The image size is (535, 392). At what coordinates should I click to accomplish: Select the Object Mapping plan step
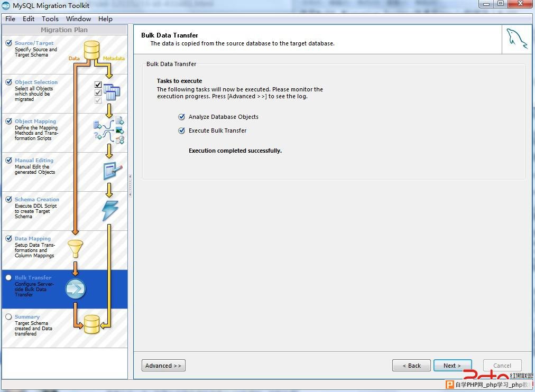pyautogui.click(x=65, y=133)
